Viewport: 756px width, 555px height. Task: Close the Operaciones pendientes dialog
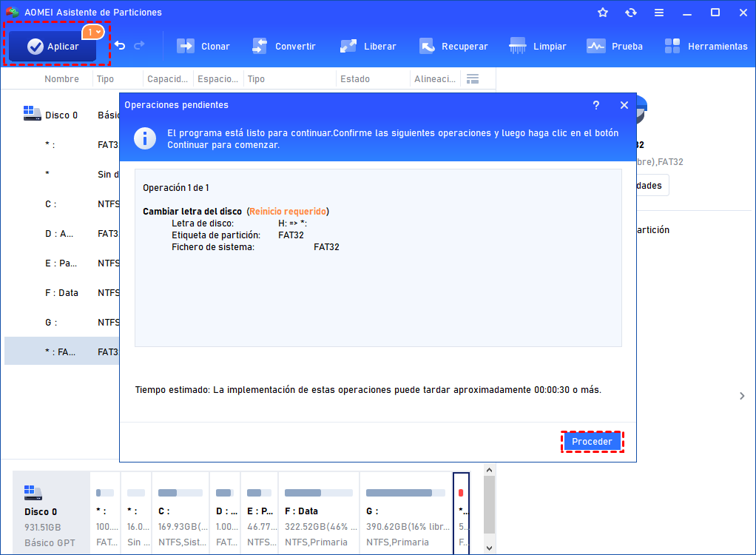coord(624,105)
